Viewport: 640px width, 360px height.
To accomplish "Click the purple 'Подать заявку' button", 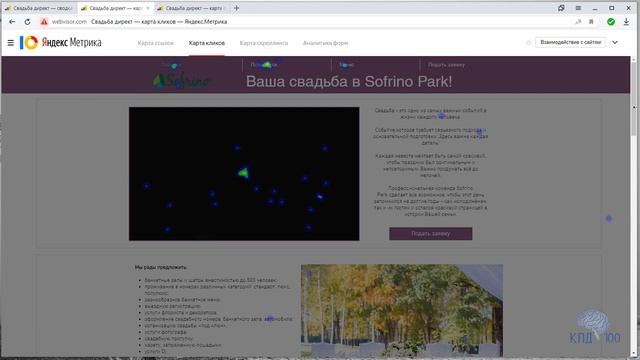I will click(431, 233).
